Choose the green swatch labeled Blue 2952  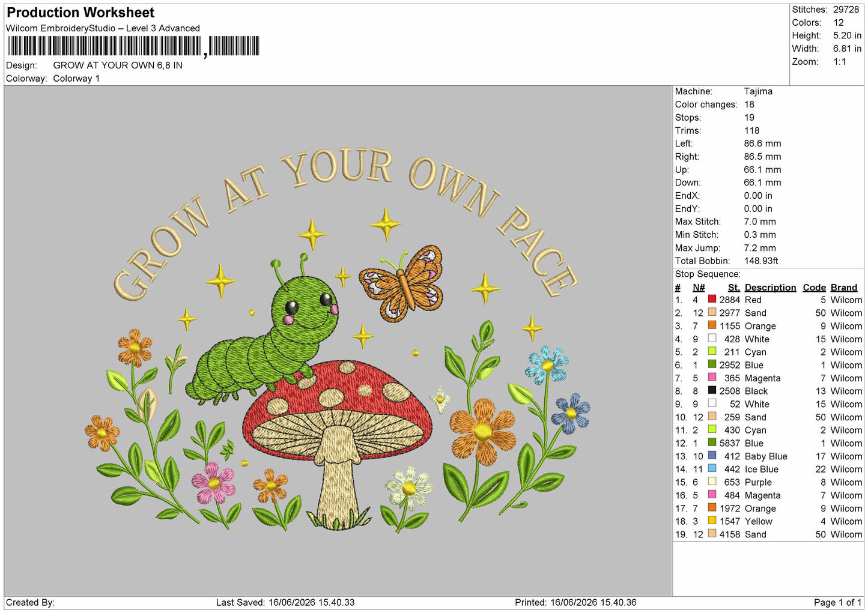point(712,364)
